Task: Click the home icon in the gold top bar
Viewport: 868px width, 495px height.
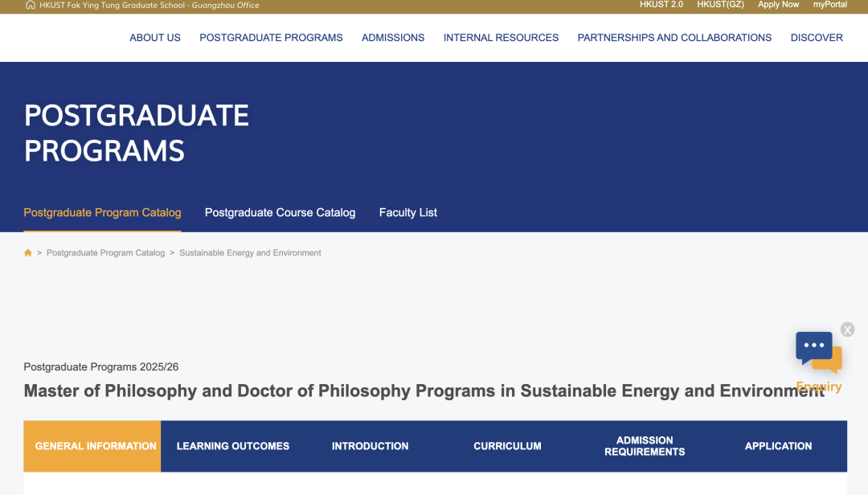Action: click(x=31, y=5)
